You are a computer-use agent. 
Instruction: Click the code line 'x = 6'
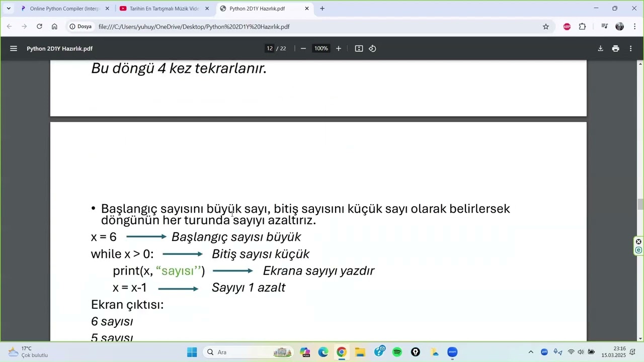tap(104, 237)
